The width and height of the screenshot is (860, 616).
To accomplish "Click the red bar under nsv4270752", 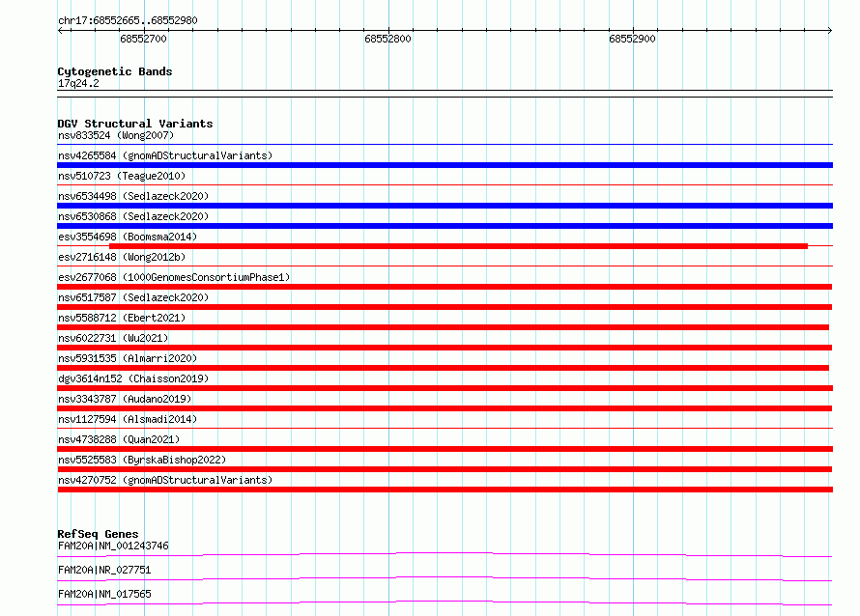I will pos(444,490).
